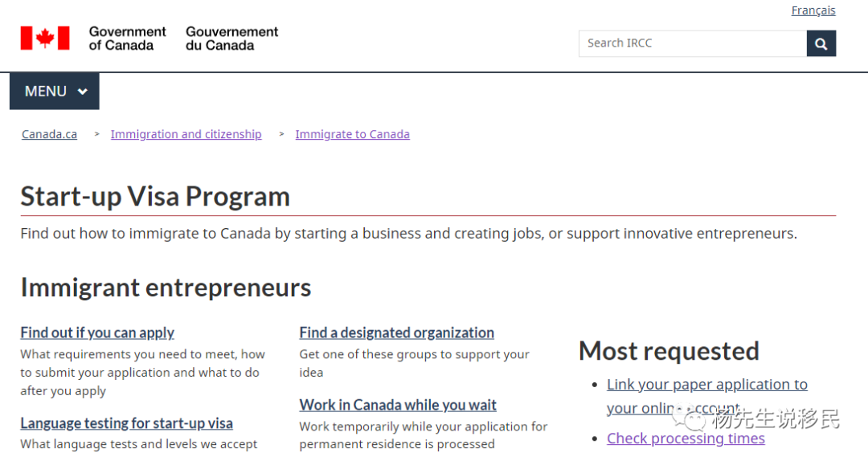The height and width of the screenshot is (457, 868).
Task: Switch language to Français
Action: [813, 10]
